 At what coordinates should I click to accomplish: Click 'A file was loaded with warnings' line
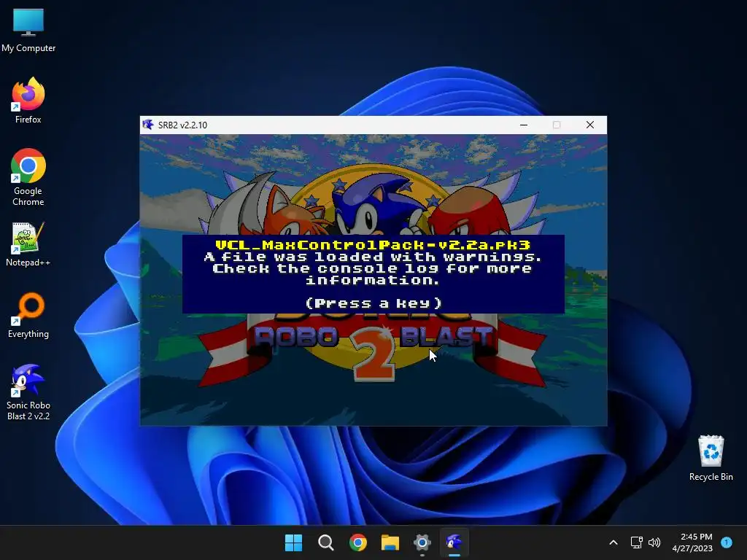click(373, 257)
